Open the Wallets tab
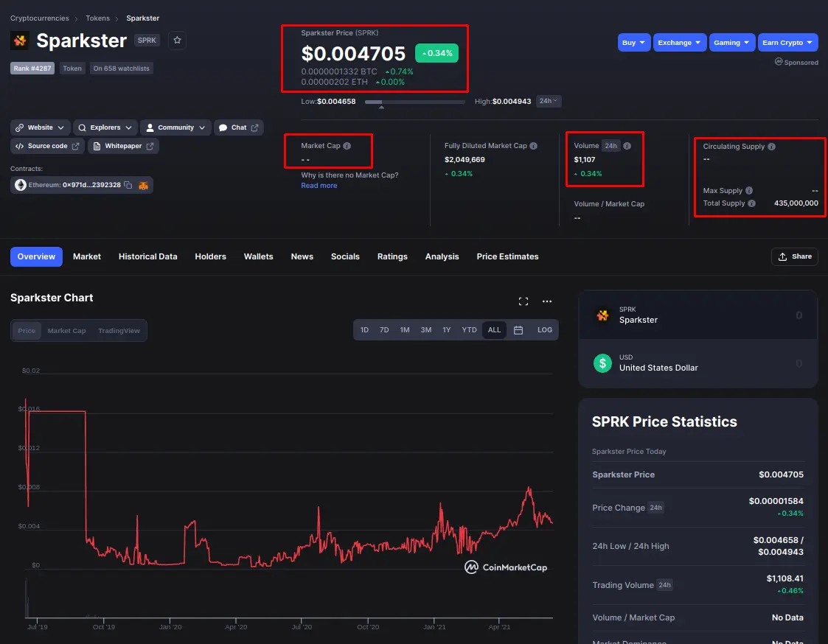Viewport: 828px width, 644px height. tap(258, 256)
